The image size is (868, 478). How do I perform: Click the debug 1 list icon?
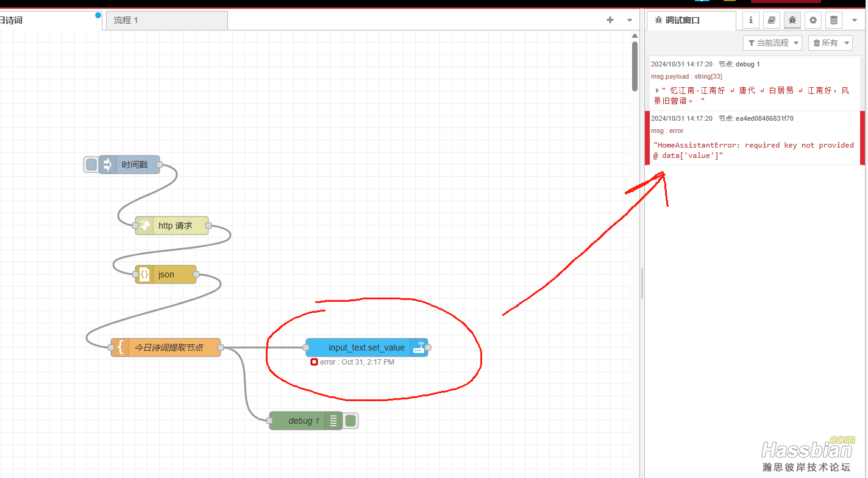(x=333, y=421)
